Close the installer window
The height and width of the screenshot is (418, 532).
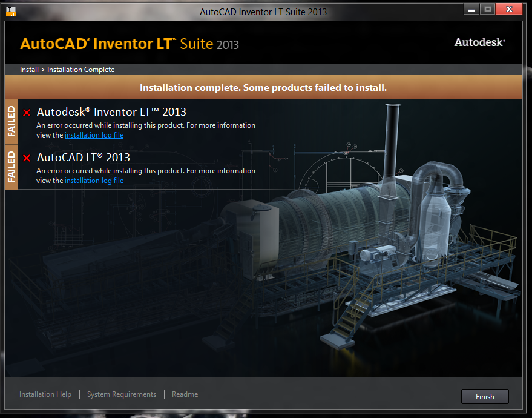tap(509, 10)
